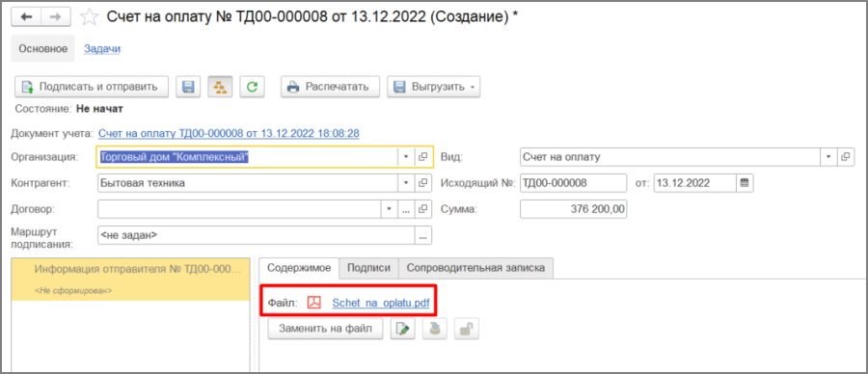Expand the Организация dropdown arrow
Image resolution: width=868 pixels, height=374 pixels.
[406, 157]
